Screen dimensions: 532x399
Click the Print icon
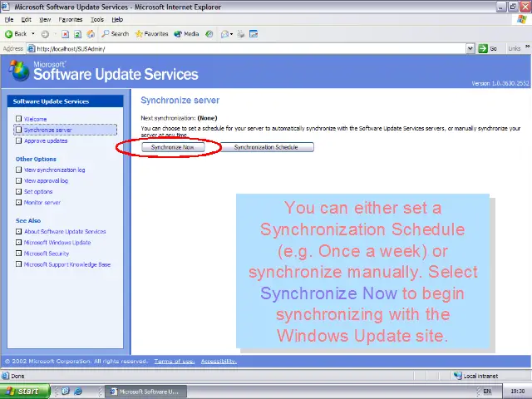click(240, 34)
